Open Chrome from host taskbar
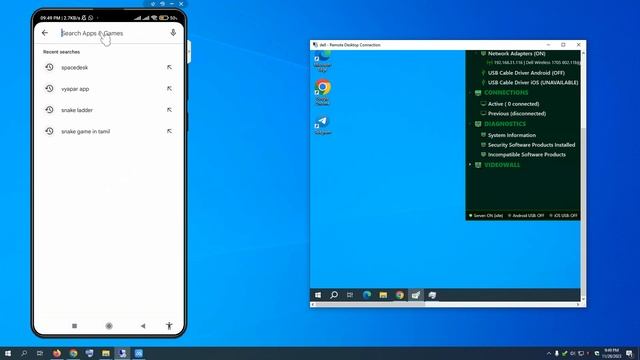This screenshot has width=640, height=360. click(73, 353)
